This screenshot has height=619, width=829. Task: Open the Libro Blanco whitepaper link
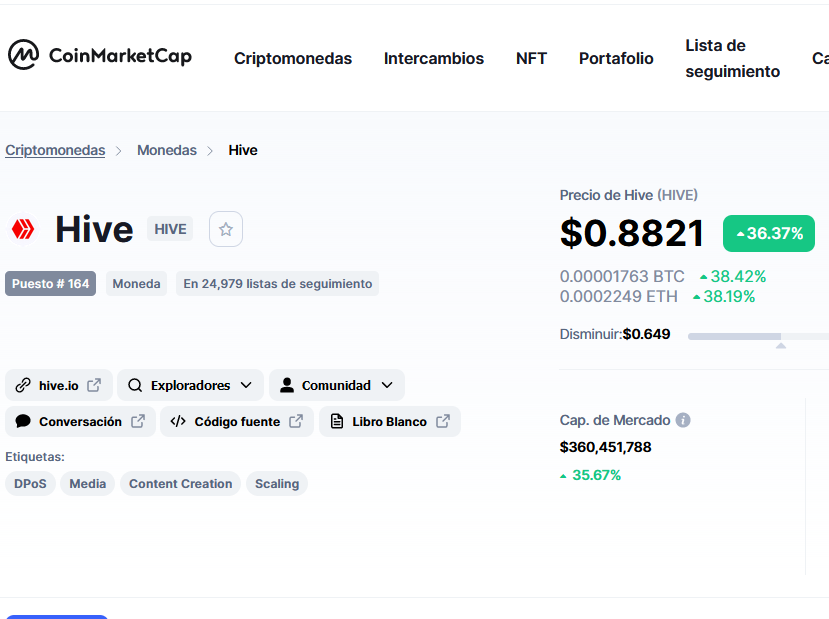tap(390, 421)
